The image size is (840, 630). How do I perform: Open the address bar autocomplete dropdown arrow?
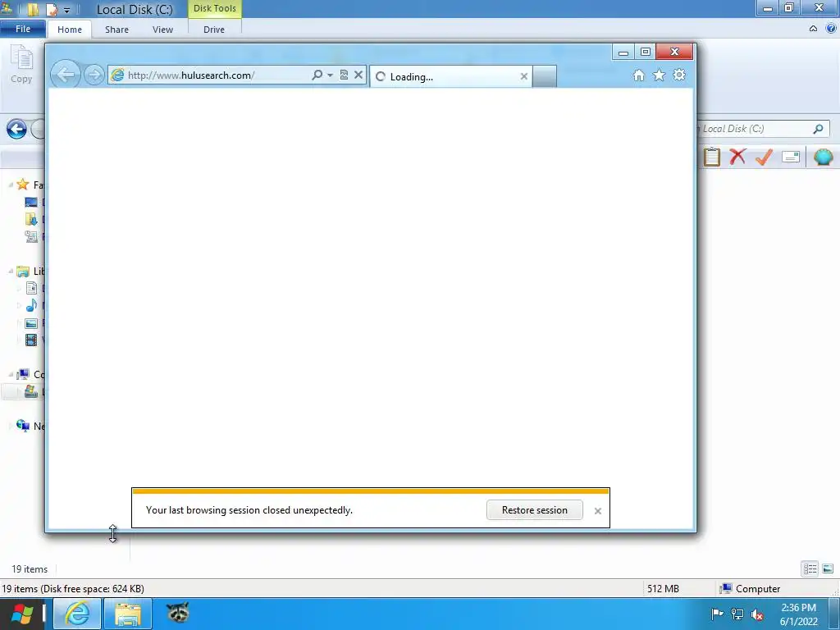[x=330, y=75]
